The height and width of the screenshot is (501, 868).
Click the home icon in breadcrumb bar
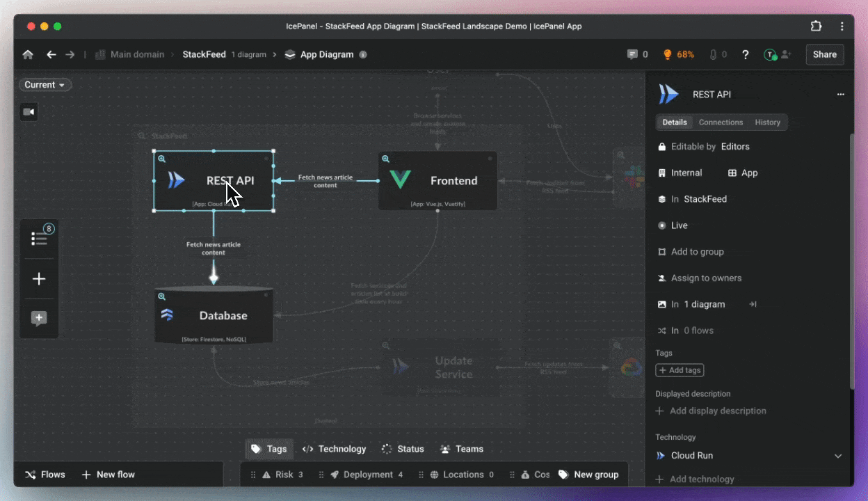click(28, 54)
